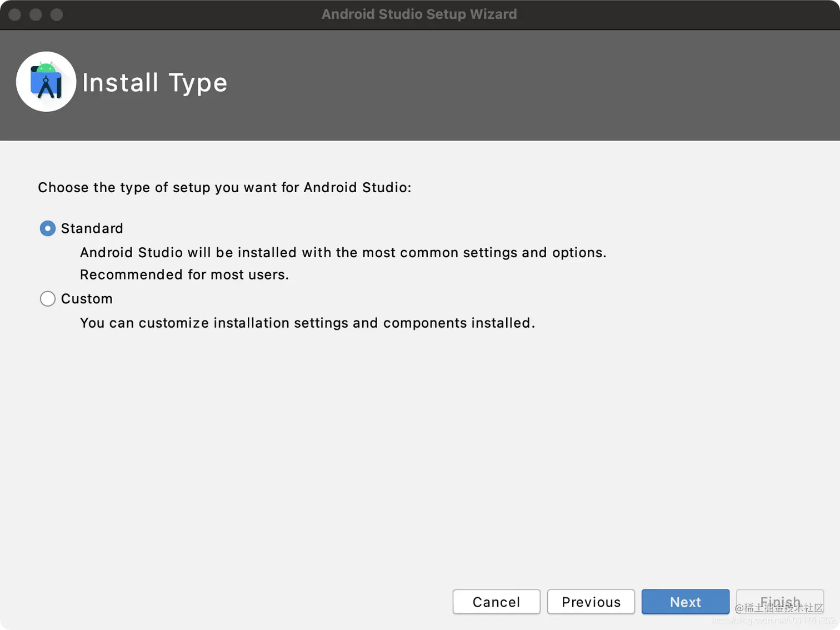Click the Standard option label
This screenshot has width=840, height=630.
tap(92, 228)
